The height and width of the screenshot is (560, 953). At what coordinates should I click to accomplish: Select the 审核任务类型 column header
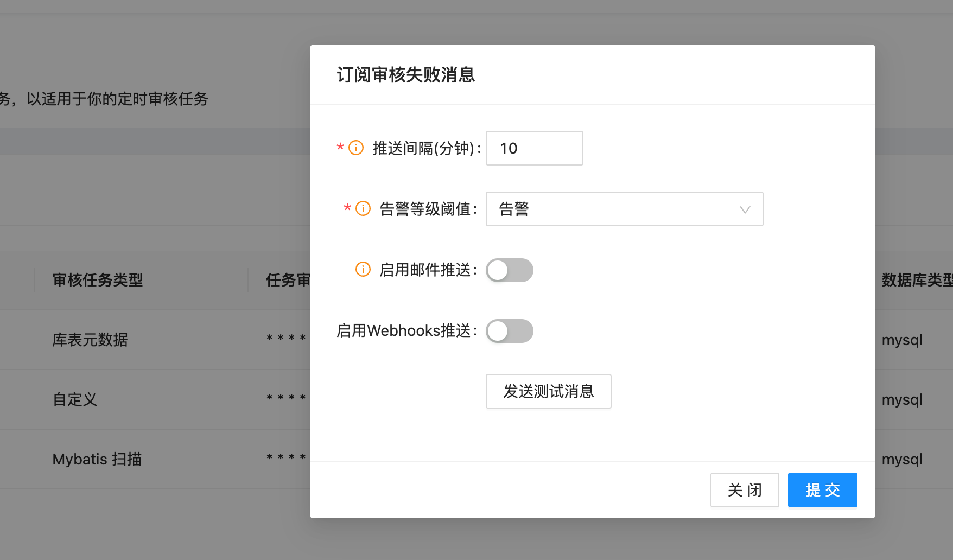[x=97, y=281]
